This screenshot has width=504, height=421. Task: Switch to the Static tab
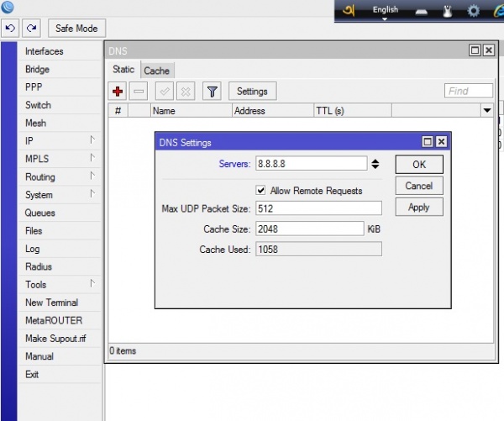123,70
